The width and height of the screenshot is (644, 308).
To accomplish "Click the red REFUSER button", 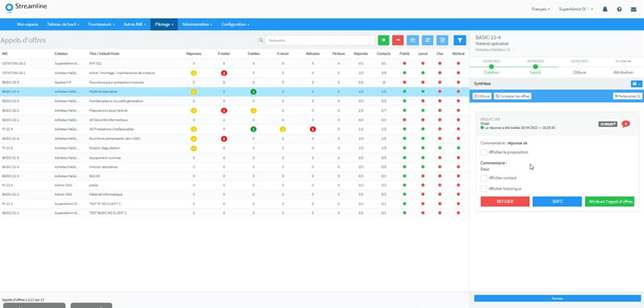I will click(x=504, y=202).
